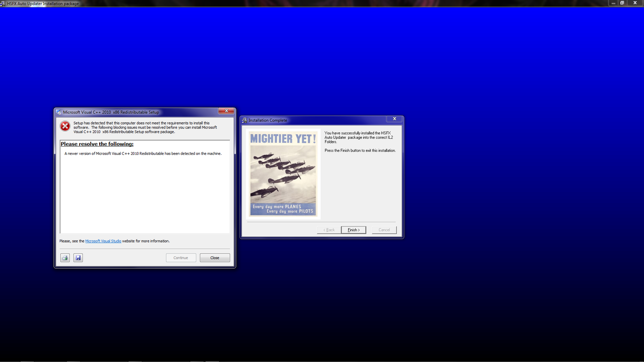Click the 'A newer version of Microsoft Visual C++' message
The image size is (644, 362).
[x=143, y=153]
